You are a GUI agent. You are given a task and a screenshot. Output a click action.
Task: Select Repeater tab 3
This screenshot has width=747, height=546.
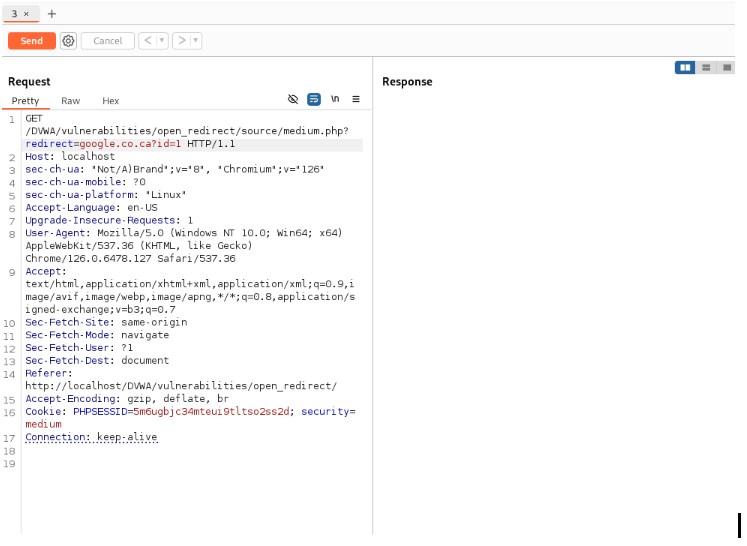[15, 14]
